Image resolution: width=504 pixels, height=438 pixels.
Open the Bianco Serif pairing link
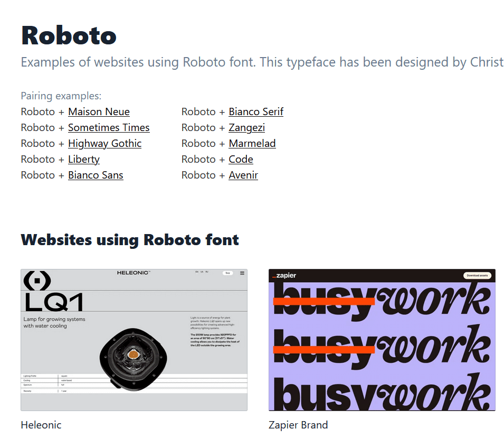pos(256,111)
